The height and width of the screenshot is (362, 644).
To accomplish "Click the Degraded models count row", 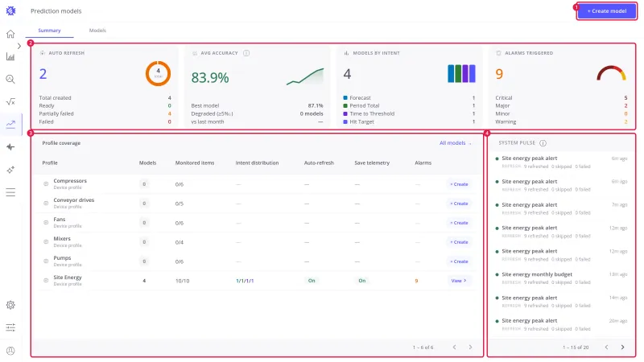I will tap(257, 113).
